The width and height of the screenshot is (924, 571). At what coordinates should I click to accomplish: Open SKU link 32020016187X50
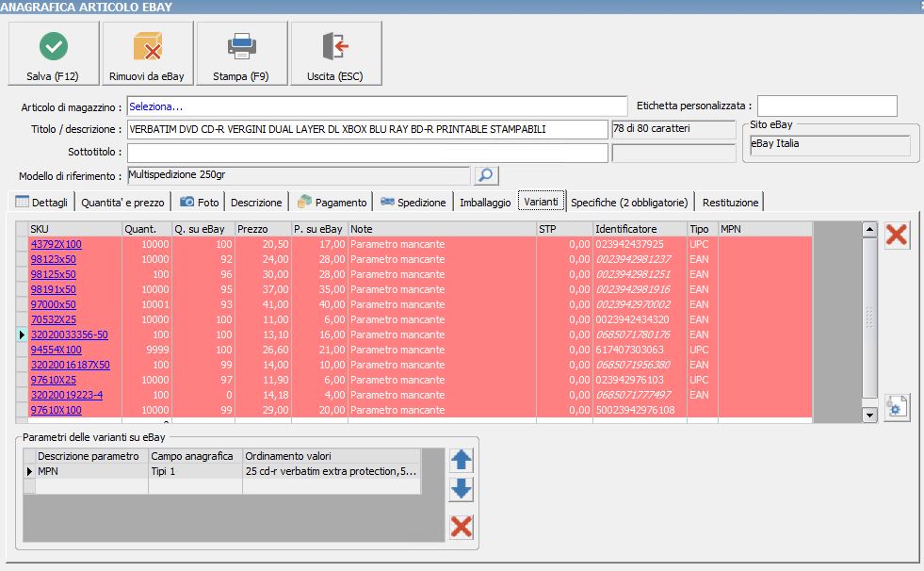coord(70,365)
